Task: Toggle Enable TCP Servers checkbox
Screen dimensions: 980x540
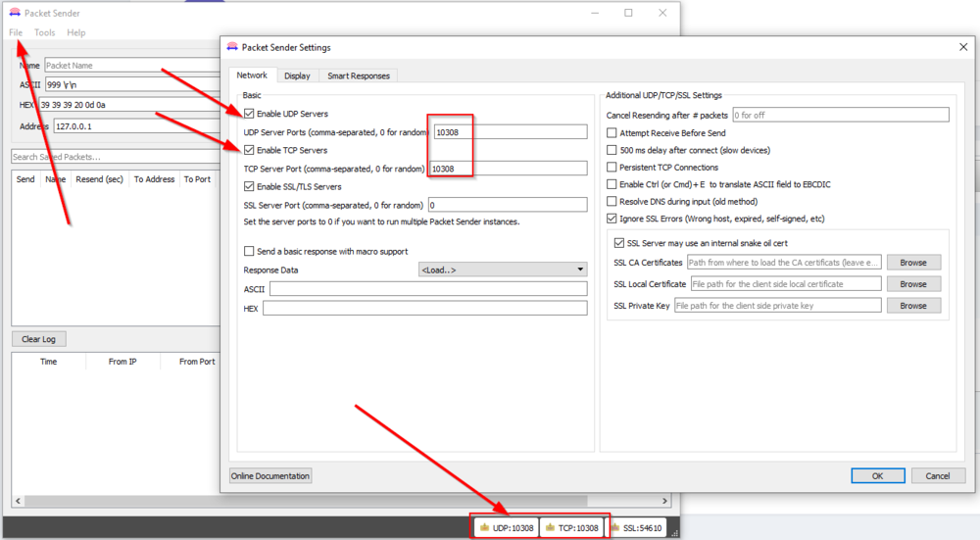Action: [249, 150]
